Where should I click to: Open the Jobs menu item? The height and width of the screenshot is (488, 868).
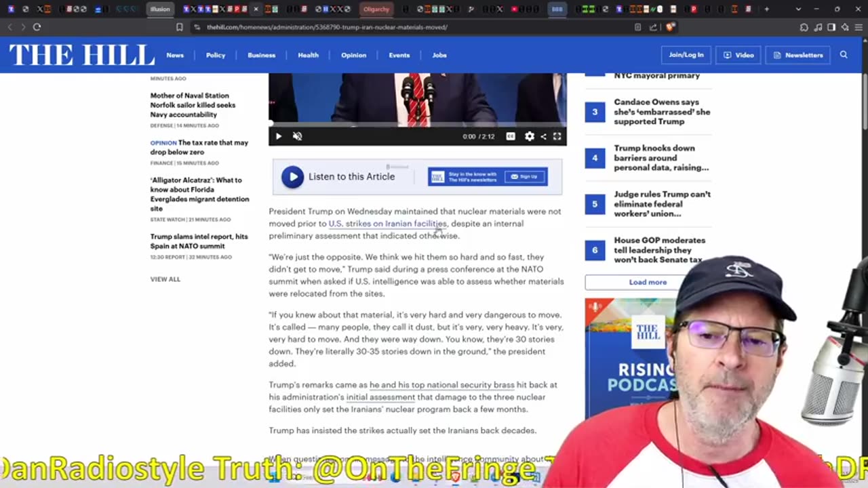coord(439,55)
